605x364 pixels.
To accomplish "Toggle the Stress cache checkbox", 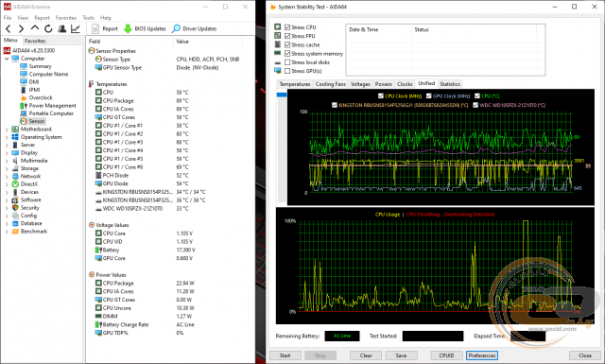I will 287,44.
